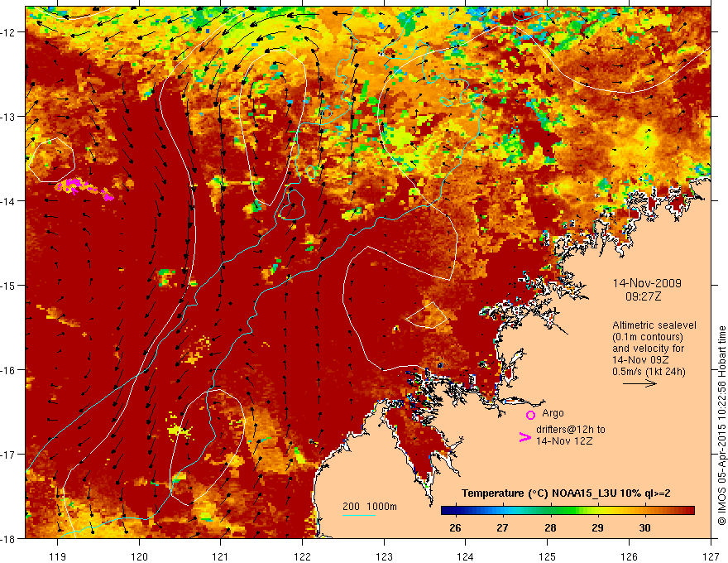Screen dimensions: 728x563
Task: Click the '0.5m/s (1kt 24h)' scale text
Action: coord(649,372)
